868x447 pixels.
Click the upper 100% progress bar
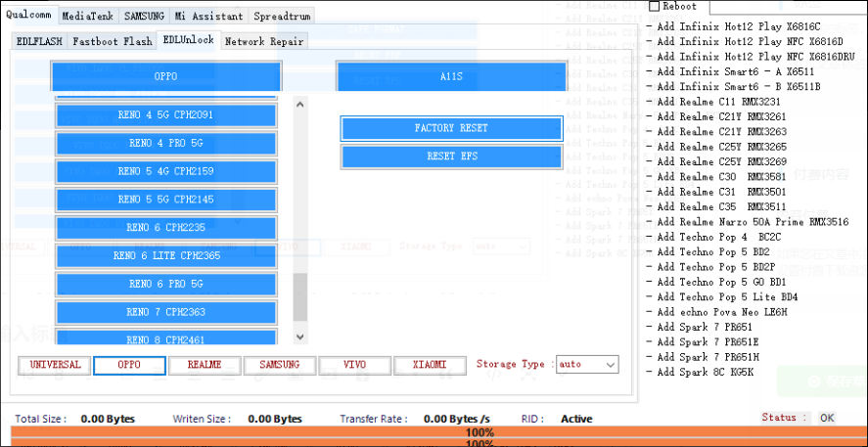tap(439, 432)
